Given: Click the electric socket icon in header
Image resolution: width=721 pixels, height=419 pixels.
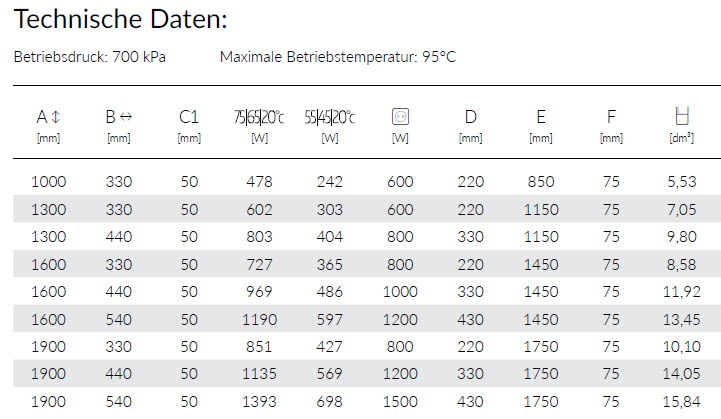Looking at the screenshot, I should click(400, 117).
